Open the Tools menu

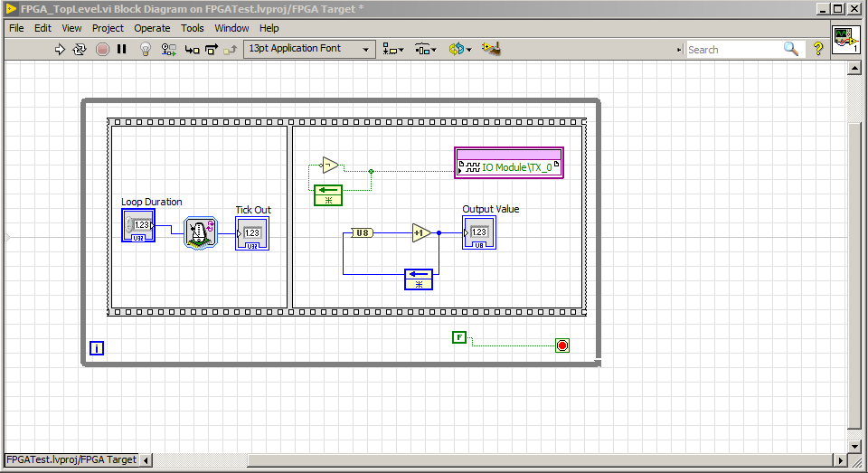pos(192,28)
